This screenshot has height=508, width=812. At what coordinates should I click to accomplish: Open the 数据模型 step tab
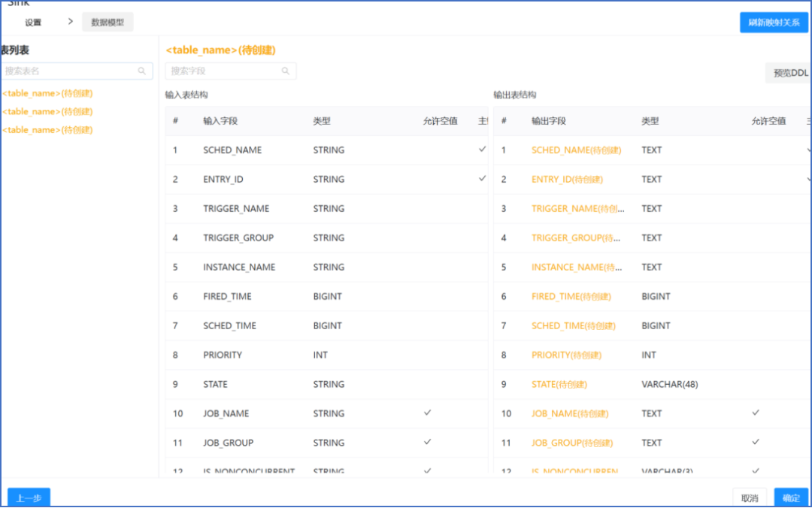pyautogui.click(x=108, y=23)
